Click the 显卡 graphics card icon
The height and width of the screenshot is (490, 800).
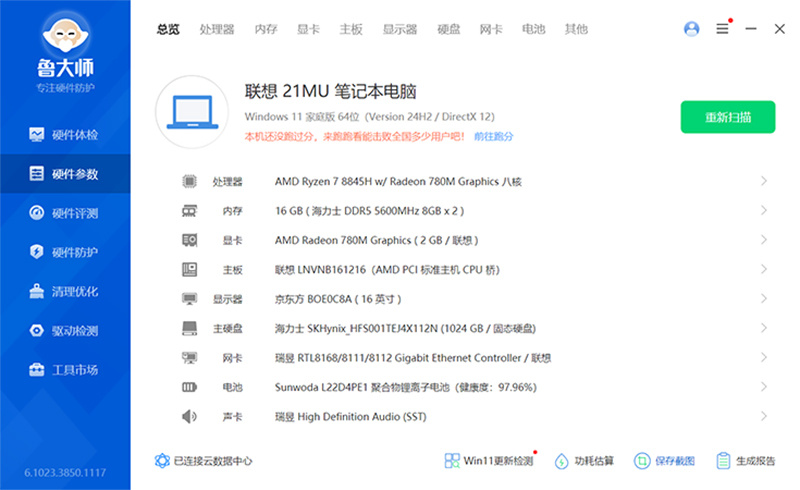[189, 240]
